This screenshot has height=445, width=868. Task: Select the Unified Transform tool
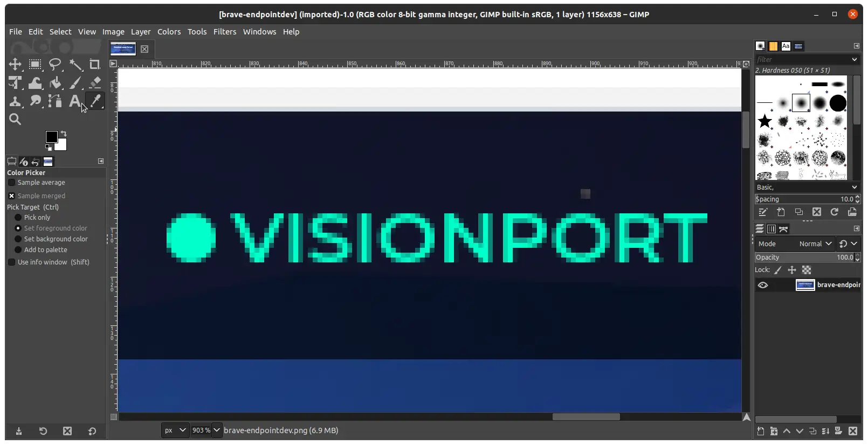coord(15,83)
